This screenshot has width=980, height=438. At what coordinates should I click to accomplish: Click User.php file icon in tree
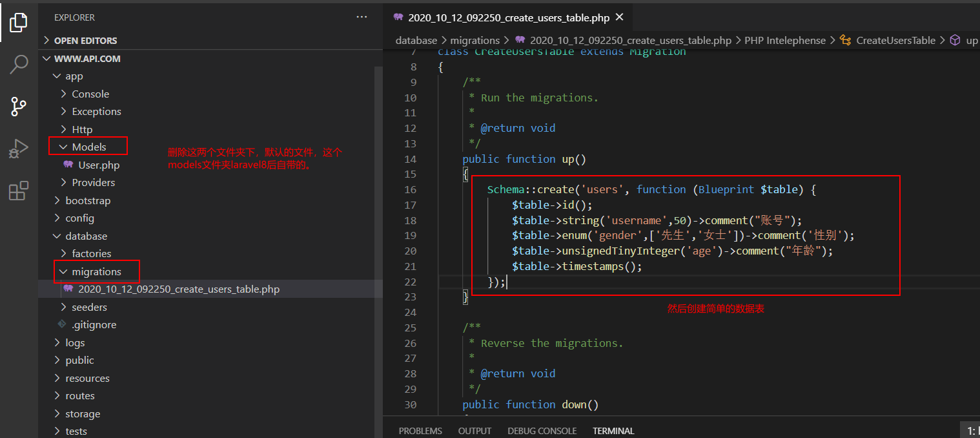(68, 165)
